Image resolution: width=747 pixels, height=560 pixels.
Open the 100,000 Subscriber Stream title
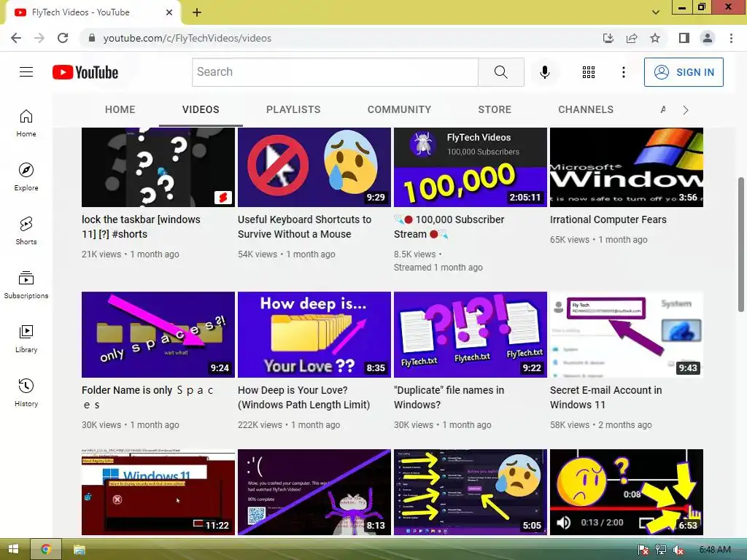pyautogui.click(x=449, y=227)
